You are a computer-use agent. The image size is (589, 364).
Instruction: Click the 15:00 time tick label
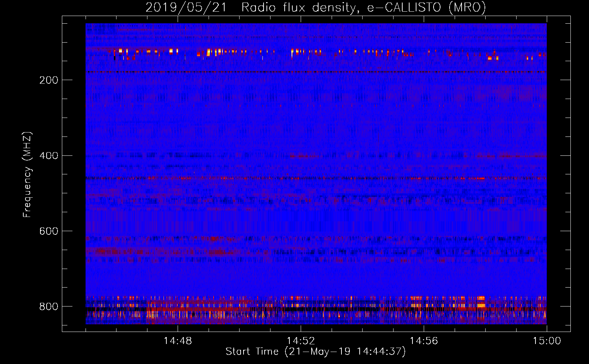pos(547,341)
